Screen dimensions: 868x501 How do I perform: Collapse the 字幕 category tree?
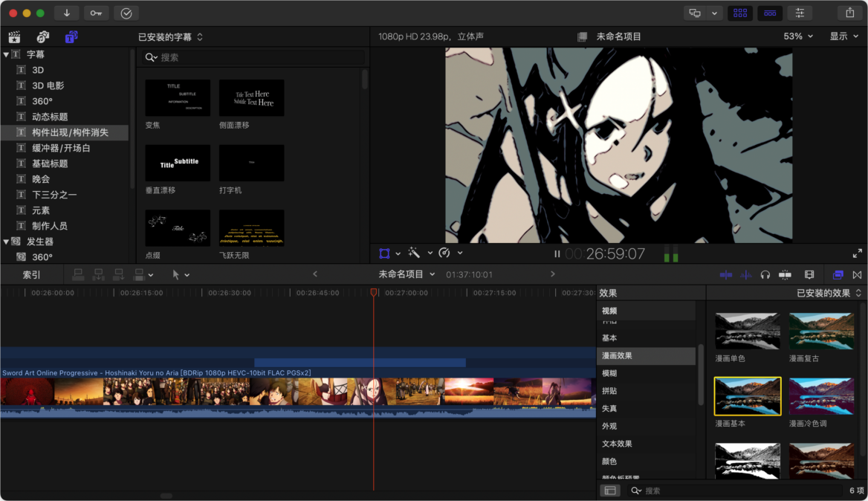click(6, 54)
